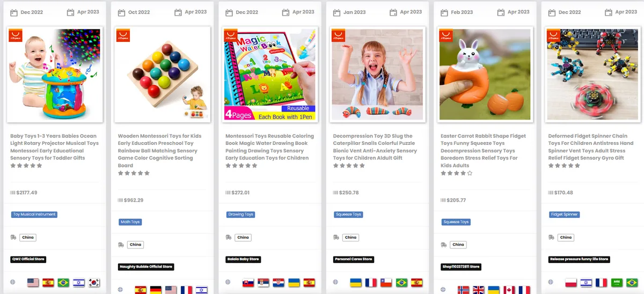
Task: Open the Easter Carrot Rabbit thumbnail
Action: 485,74
